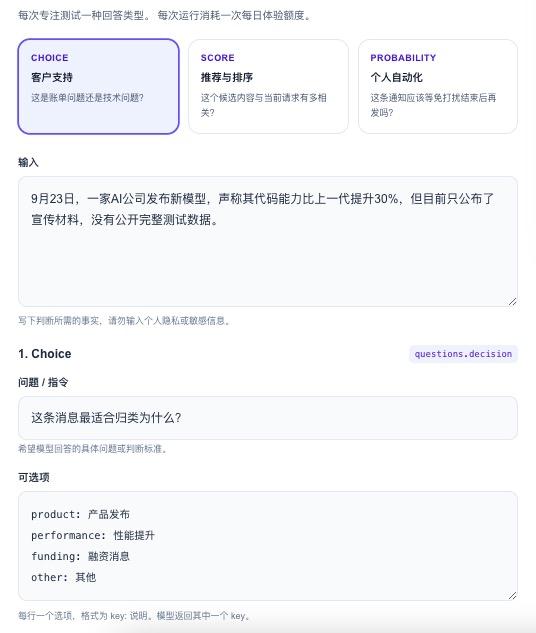This screenshot has height=633, width=536.
Task: Click the questions.decision code badge
Action: click(463, 354)
